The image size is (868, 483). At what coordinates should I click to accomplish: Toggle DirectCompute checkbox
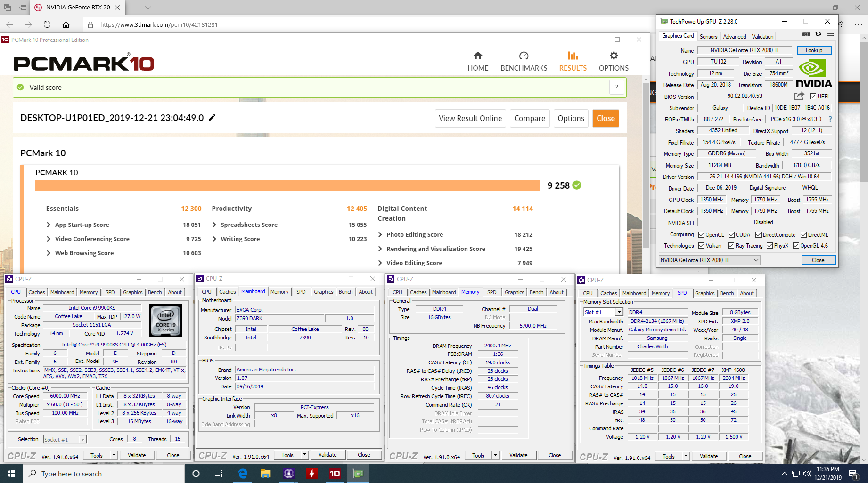click(758, 234)
